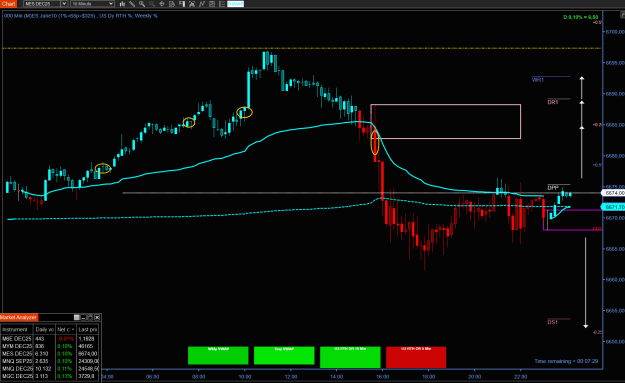Click the 16:00 time axis label
The image size is (625, 383).
click(382, 377)
